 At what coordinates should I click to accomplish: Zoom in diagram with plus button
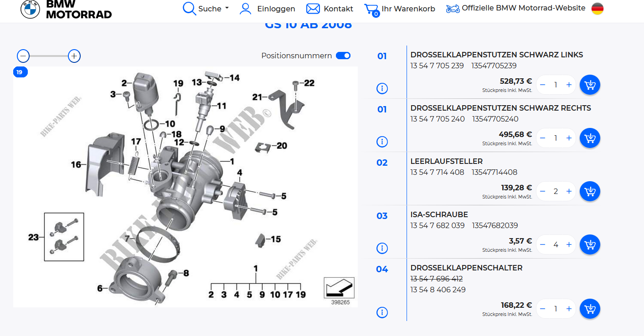[74, 56]
